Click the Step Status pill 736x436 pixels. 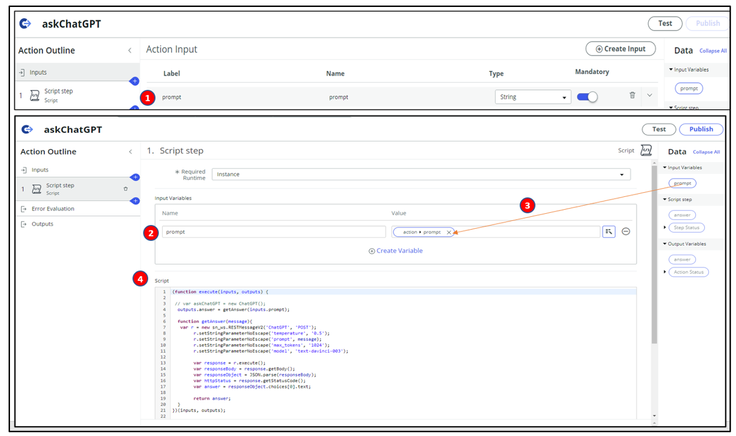click(686, 228)
